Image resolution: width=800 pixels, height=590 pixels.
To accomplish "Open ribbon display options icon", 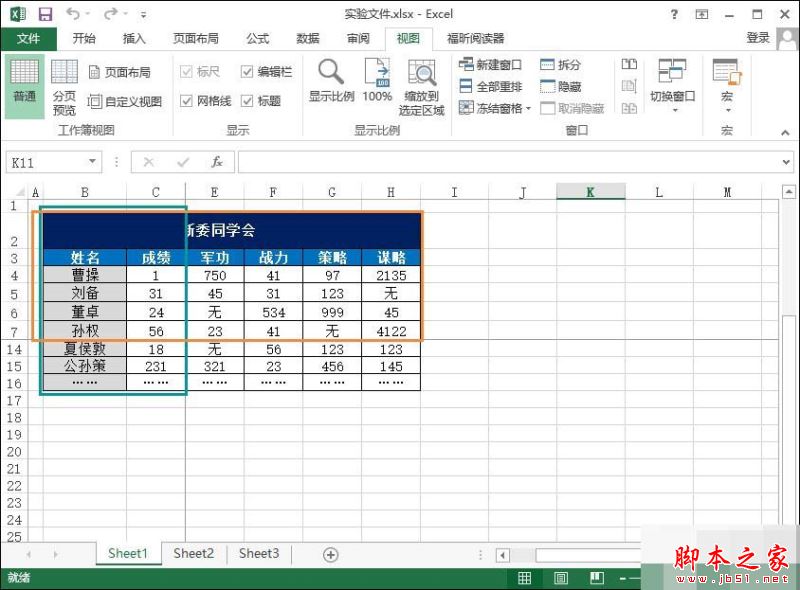I will 702,14.
